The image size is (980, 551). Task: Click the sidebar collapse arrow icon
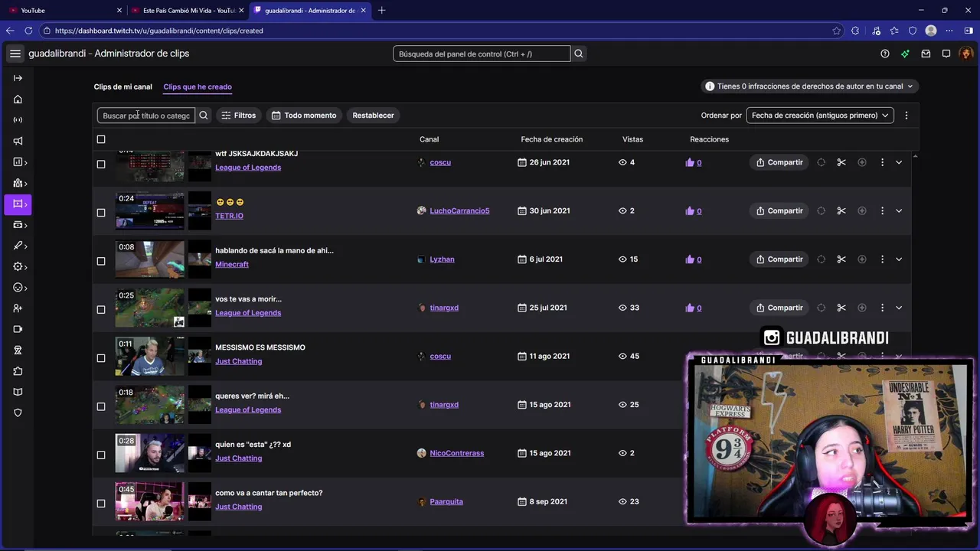tap(18, 78)
